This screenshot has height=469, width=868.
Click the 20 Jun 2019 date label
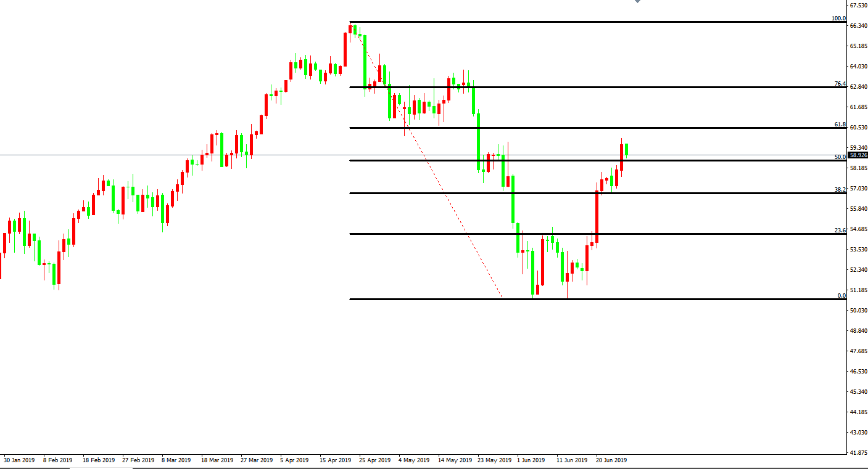click(611, 460)
